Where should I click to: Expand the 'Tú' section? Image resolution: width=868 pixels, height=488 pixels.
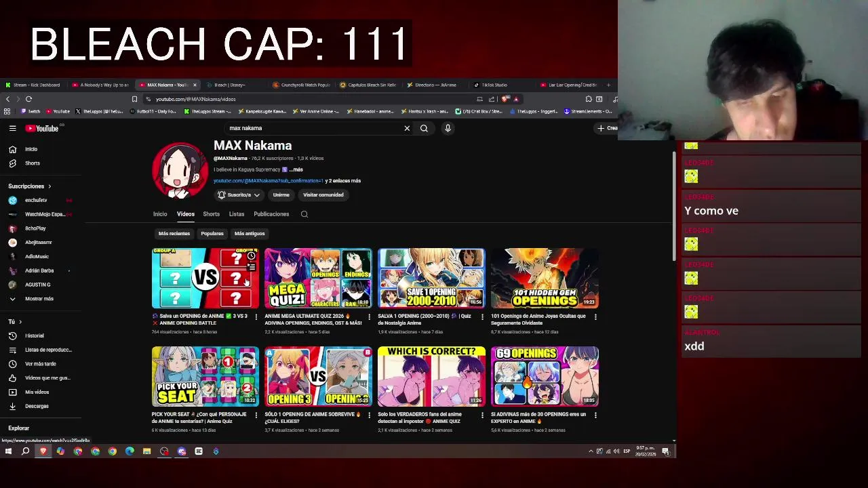(x=15, y=322)
